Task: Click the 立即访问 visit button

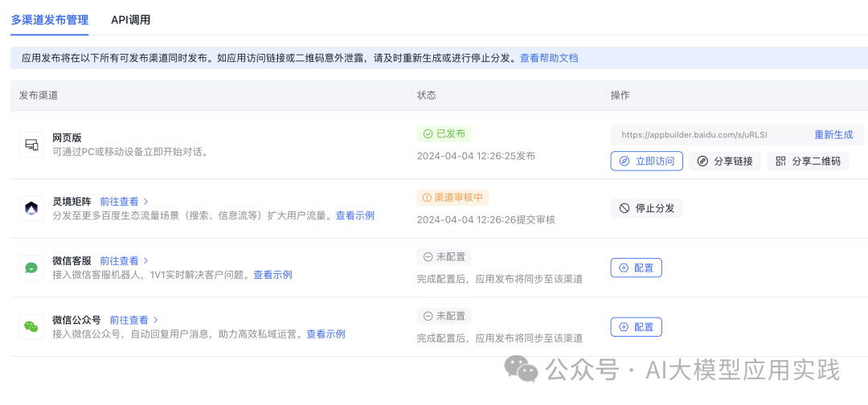Action: (x=646, y=161)
